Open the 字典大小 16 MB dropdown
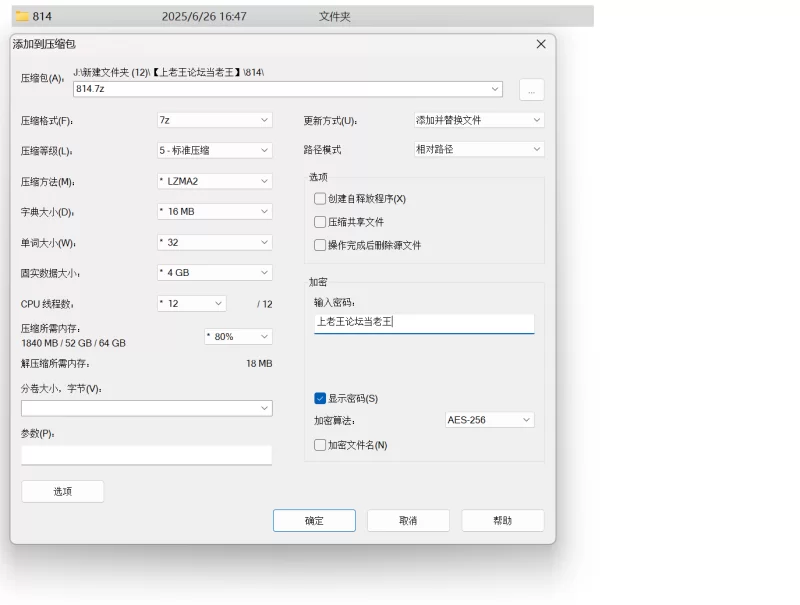This screenshot has width=800, height=605. coord(215,212)
